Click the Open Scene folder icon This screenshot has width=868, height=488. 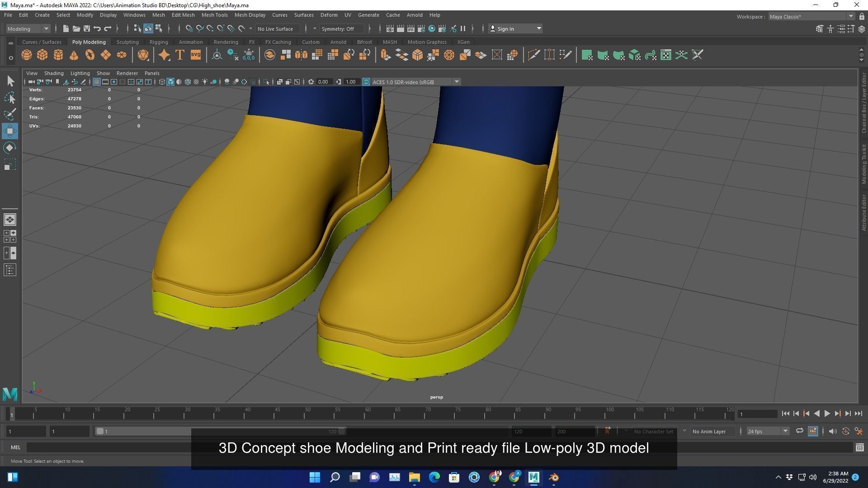coord(76,28)
